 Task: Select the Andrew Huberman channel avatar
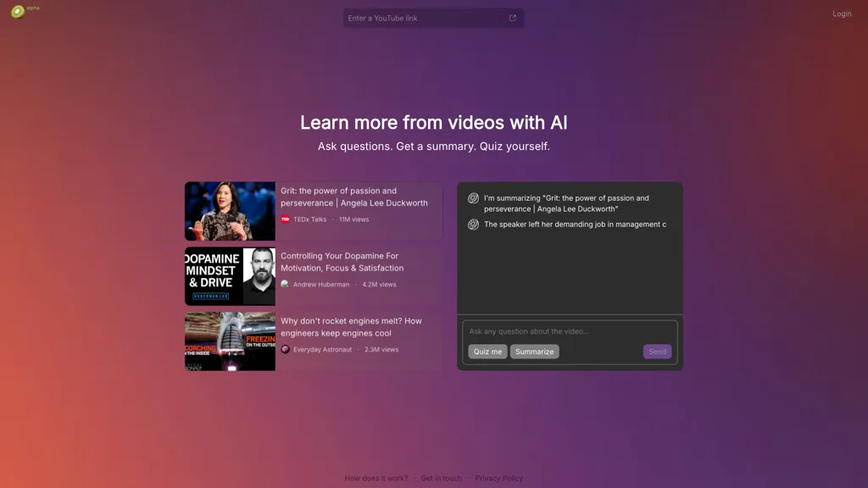pos(284,284)
